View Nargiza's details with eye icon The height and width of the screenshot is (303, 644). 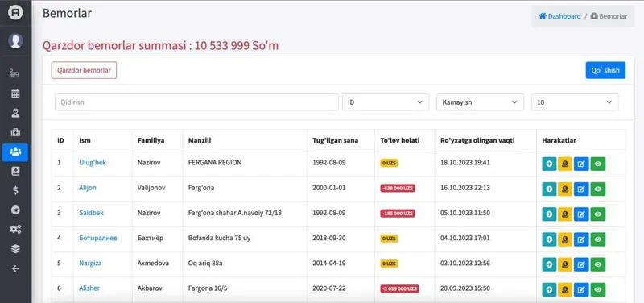coord(598,264)
